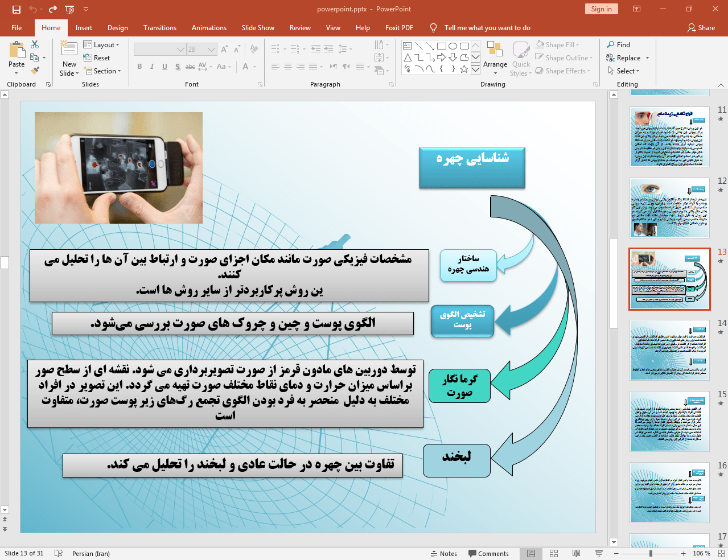
Task: Toggle Bold formatting
Action: click(x=139, y=67)
